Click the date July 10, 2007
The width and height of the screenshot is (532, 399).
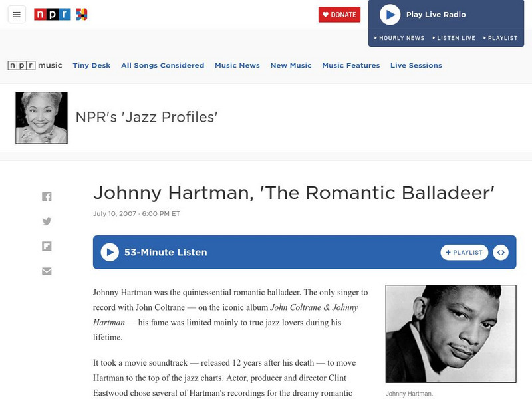[x=114, y=213]
